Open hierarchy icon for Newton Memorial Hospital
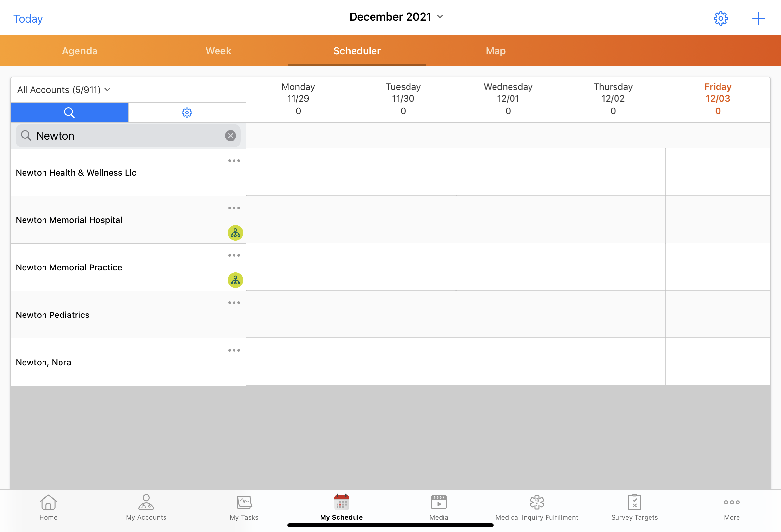Screen dimensions: 781x532 tap(235, 232)
